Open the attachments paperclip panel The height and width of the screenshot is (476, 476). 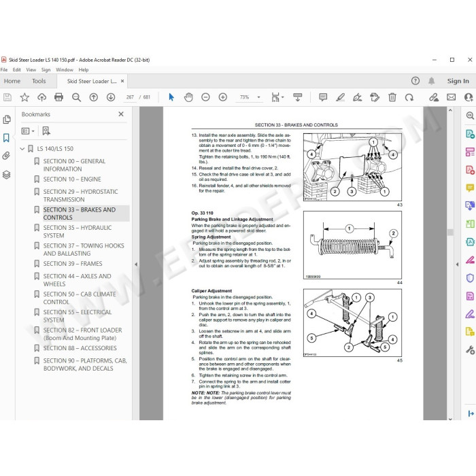pos(6,156)
